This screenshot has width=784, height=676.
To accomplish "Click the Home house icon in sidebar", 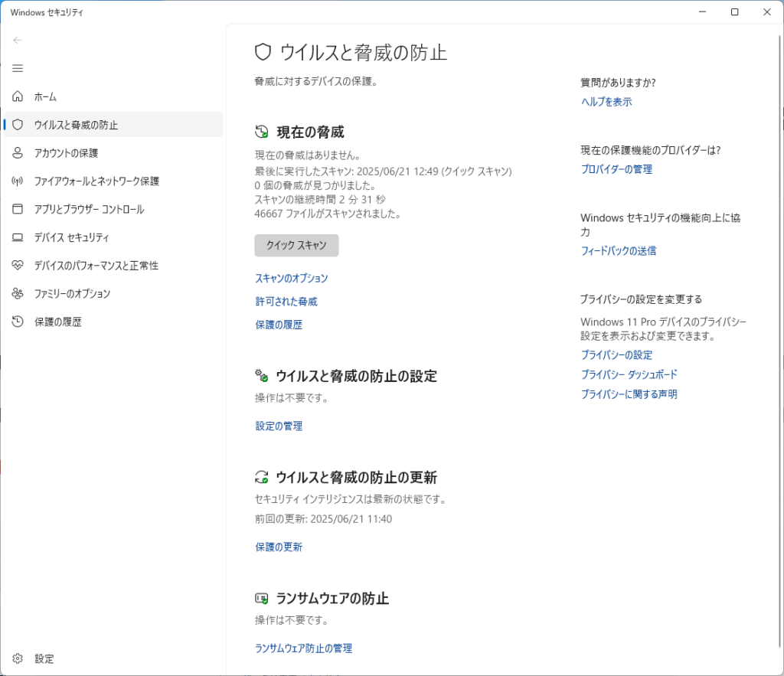I will click(x=18, y=97).
